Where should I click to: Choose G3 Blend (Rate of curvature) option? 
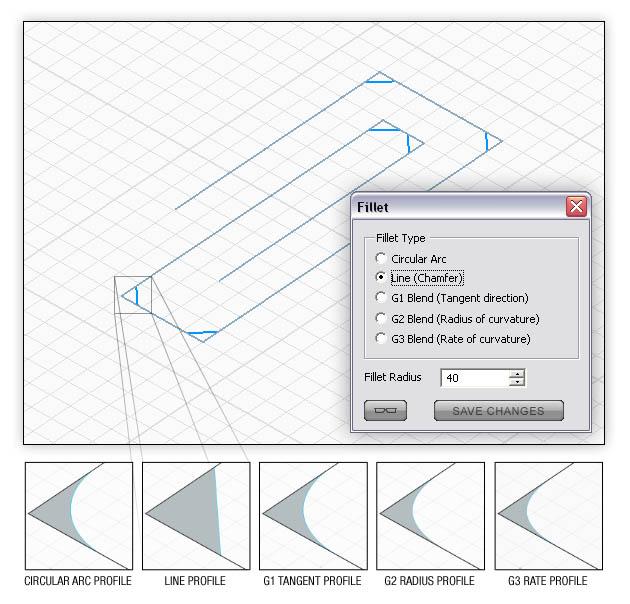[380, 339]
